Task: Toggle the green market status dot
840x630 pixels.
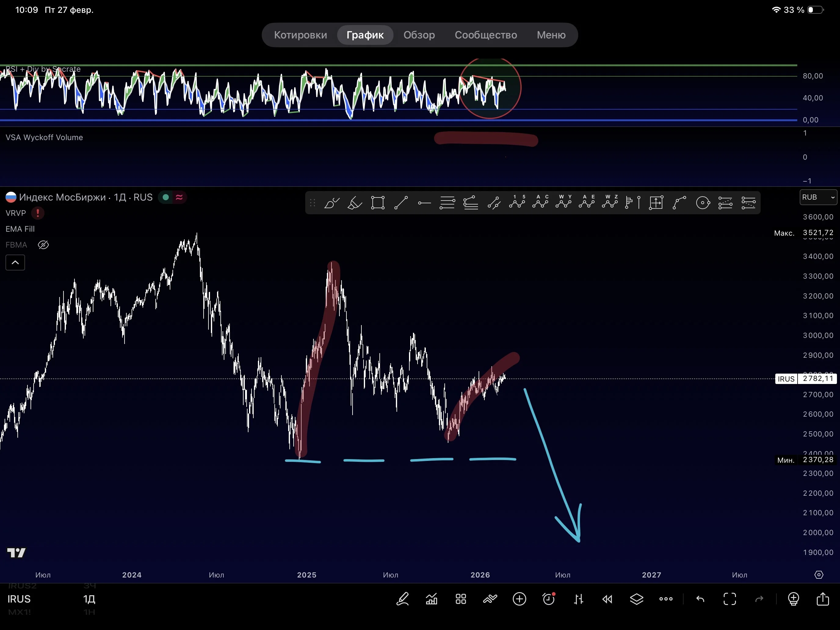Action: click(x=165, y=197)
